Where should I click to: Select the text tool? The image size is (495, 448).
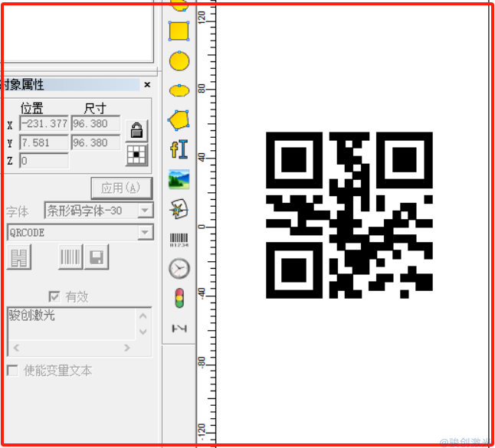point(179,149)
